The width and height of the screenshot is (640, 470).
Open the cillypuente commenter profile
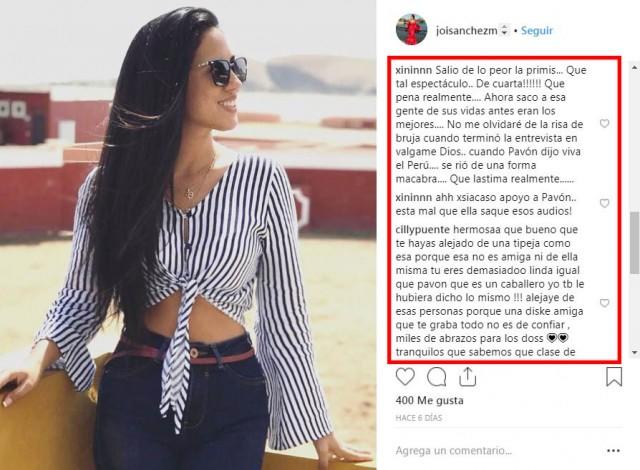click(x=422, y=230)
